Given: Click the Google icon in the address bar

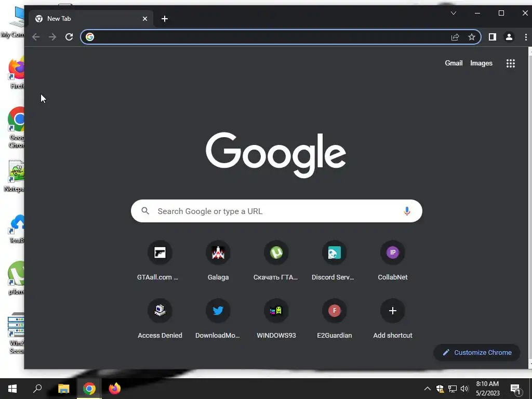Looking at the screenshot, I should coord(90,37).
